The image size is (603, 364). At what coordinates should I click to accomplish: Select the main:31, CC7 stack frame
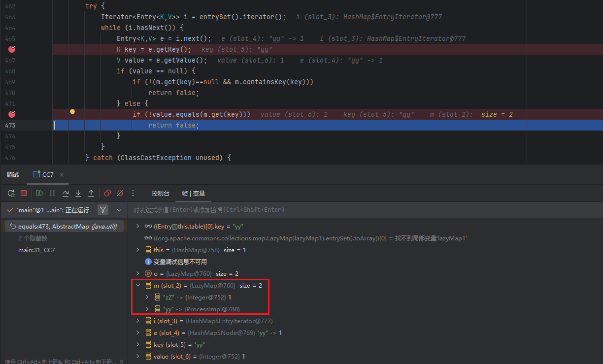point(36,250)
